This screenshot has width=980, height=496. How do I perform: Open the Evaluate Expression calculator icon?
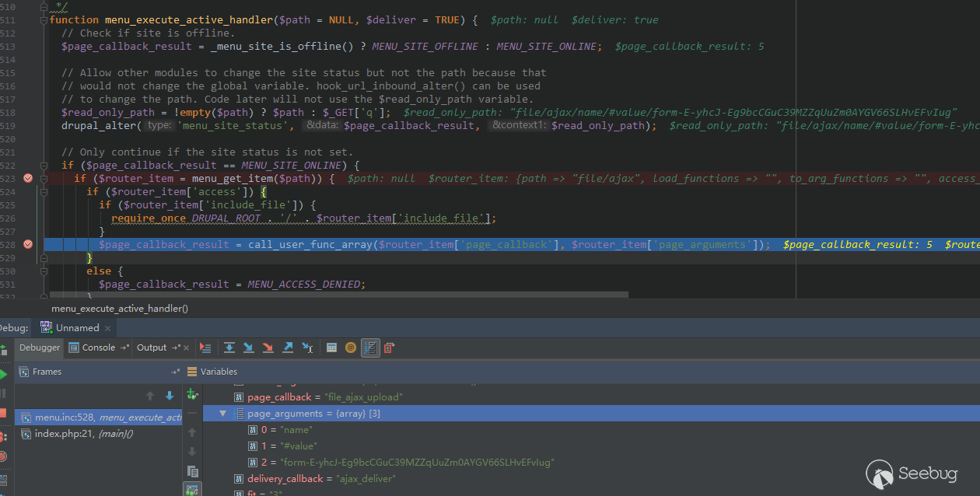[331, 348]
